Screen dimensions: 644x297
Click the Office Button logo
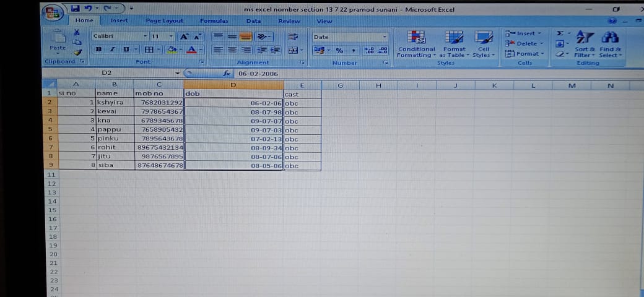click(53, 12)
